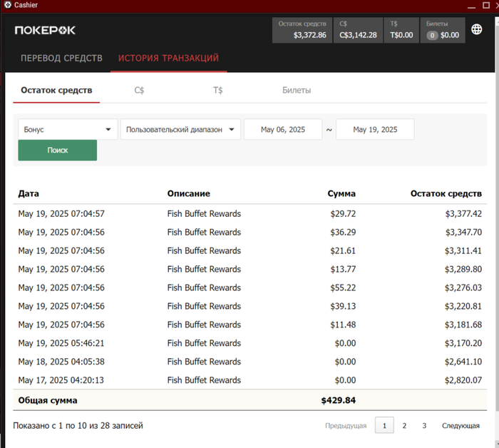
Task: Click the amount $36.29
Action: (343, 232)
